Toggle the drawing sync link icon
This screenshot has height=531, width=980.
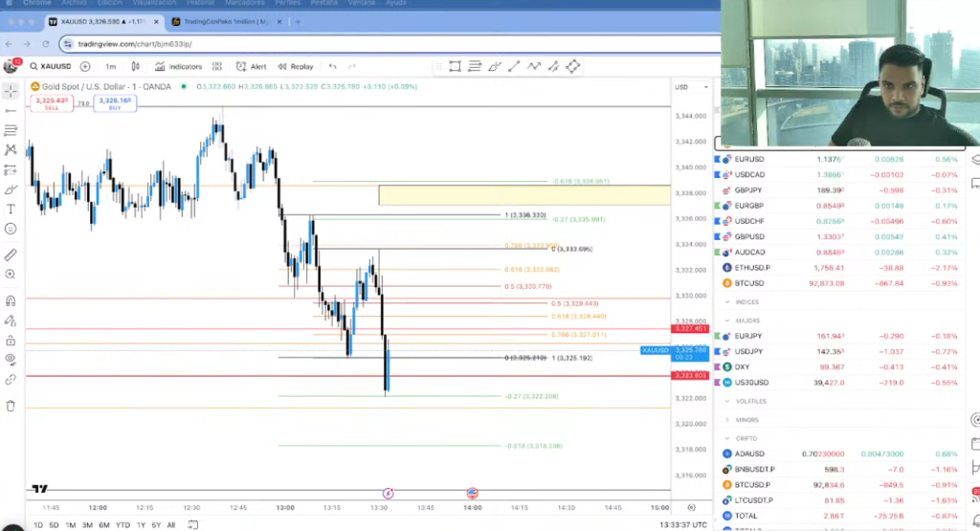(11, 380)
